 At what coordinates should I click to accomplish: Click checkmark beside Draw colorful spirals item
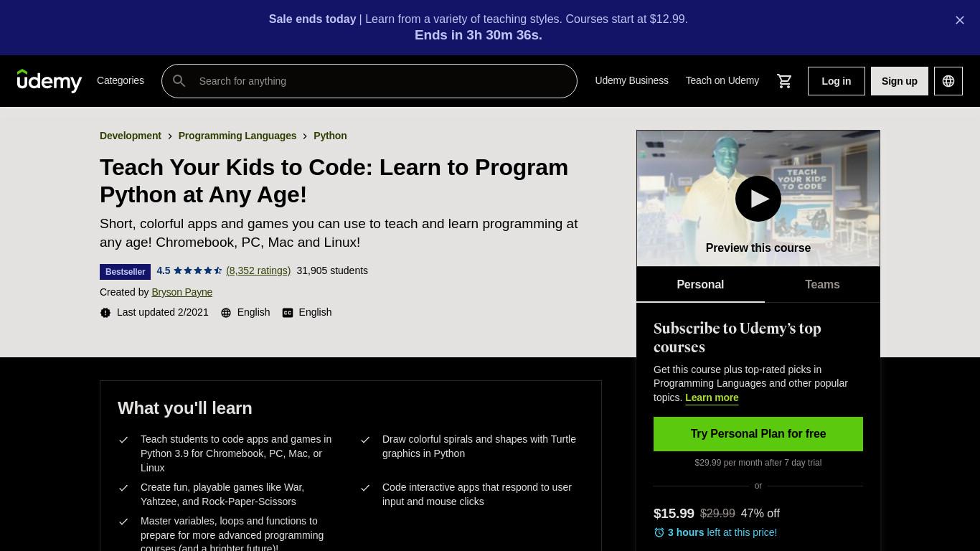pyautogui.click(x=365, y=440)
